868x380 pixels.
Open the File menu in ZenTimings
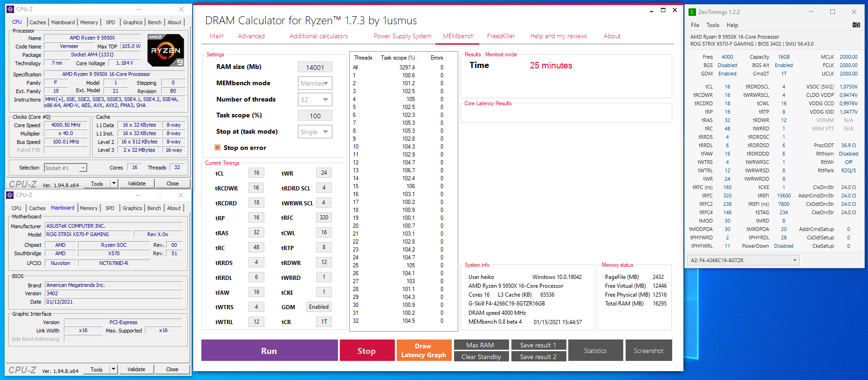pyautogui.click(x=695, y=25)
